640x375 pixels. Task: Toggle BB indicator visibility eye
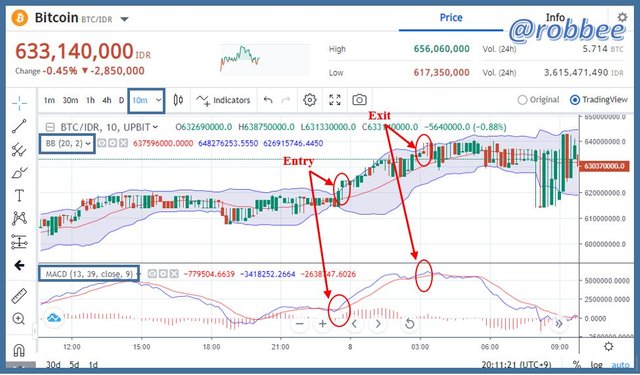[x=102, y=143]
